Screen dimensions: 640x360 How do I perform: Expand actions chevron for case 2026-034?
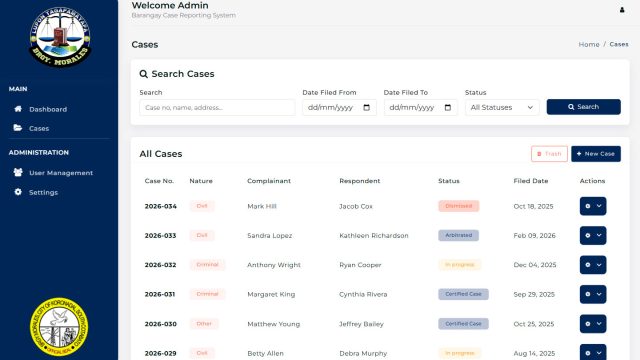(x=599, y=206)
